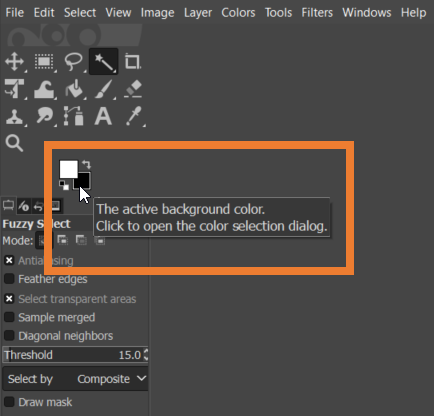Enable Diagonal neighbors

coord(9,335)
